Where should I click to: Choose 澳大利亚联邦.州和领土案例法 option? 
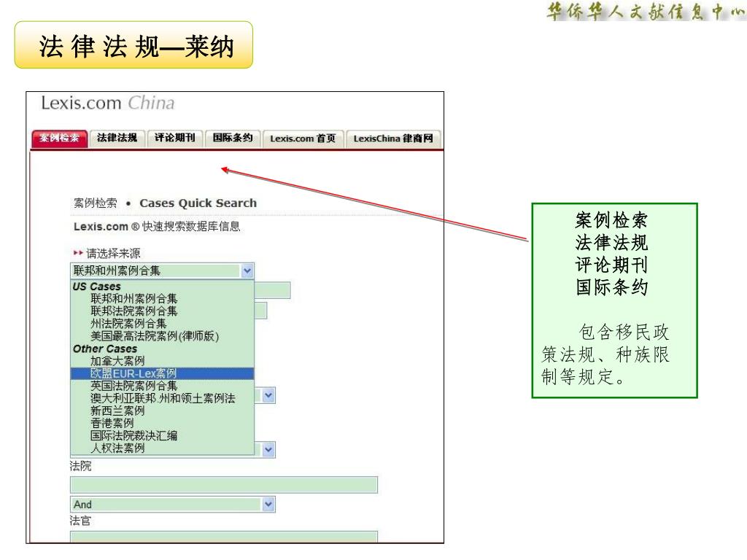click(x=163, y=398)
